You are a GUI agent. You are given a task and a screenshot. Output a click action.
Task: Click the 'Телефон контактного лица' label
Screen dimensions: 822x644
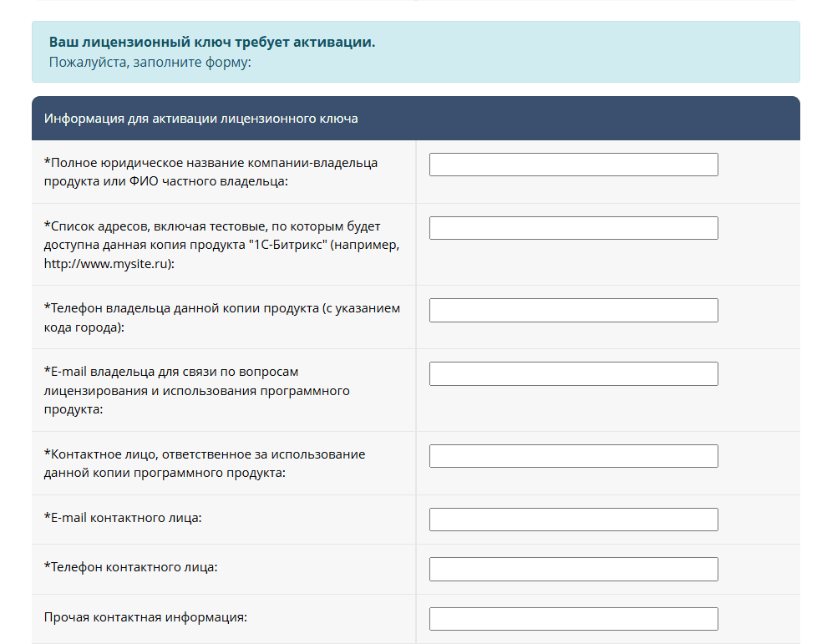click(130, 567)
